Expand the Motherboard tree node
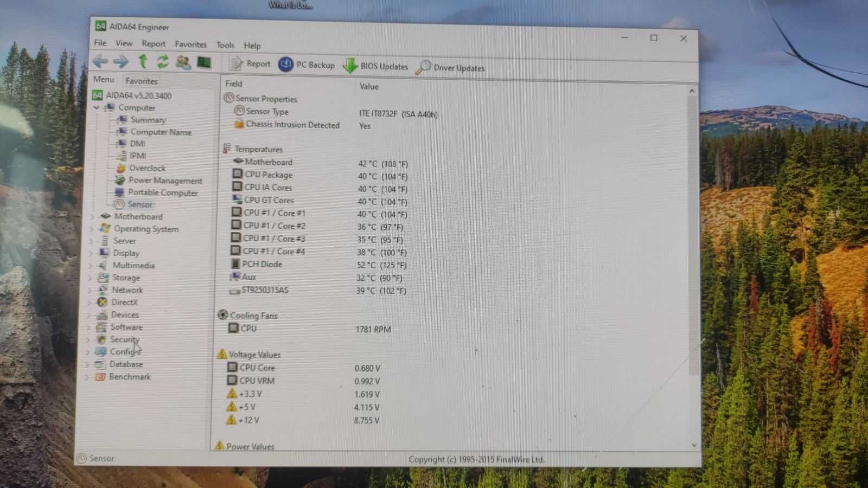The image size is (868, 488). (92, 216)
